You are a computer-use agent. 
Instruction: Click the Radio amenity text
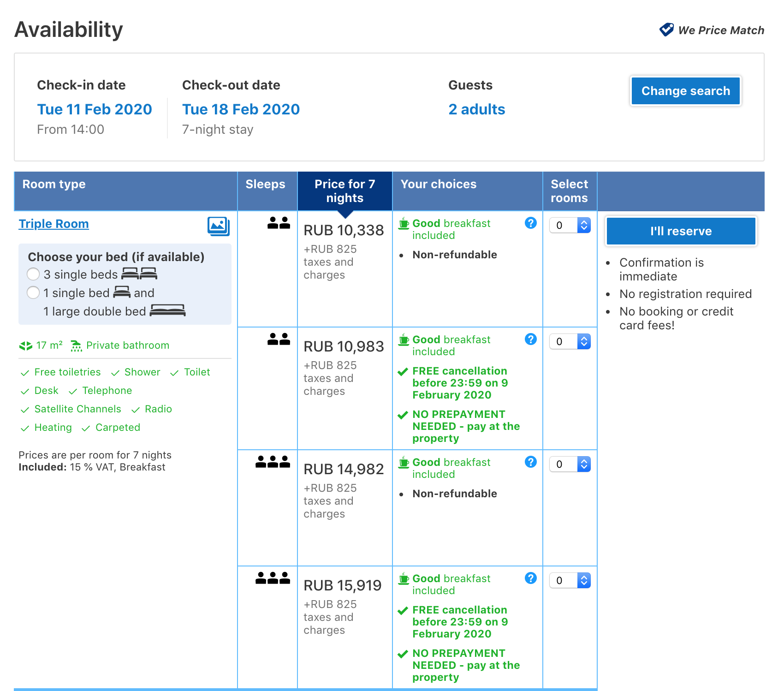tap(158, 409)
